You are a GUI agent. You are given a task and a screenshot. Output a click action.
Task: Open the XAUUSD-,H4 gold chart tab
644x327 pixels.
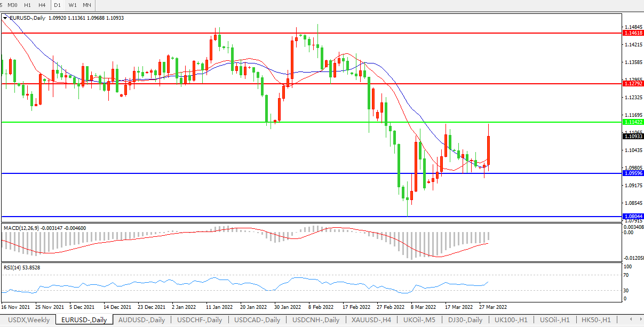tap(371, 320)
